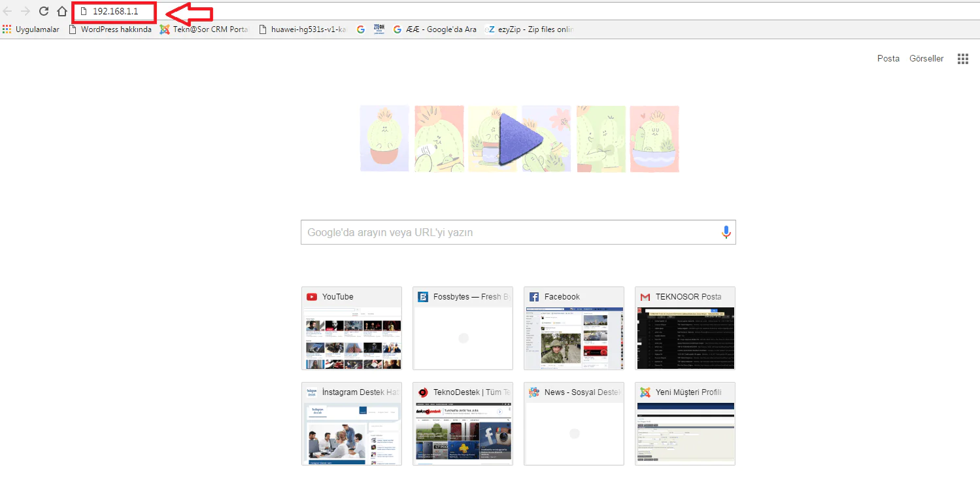Screen dimensions: 980x499
Task: Open the ZTE icon bookmark
Action: 379,29
